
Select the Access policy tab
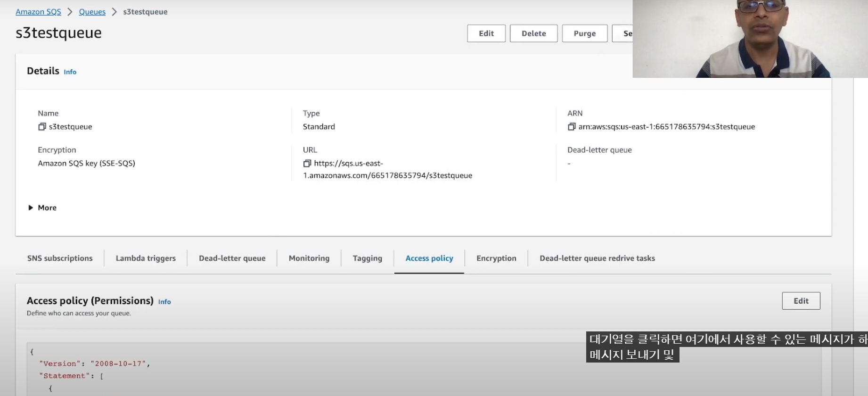[429, 258]
